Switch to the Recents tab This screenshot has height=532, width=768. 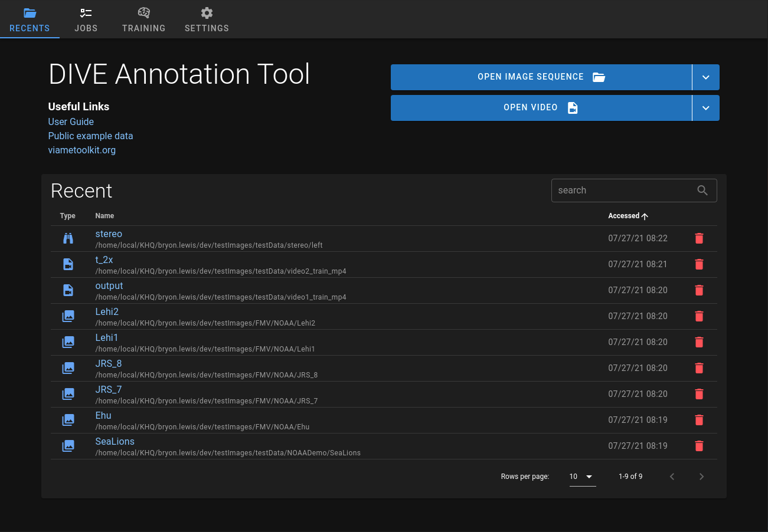pyautogui.click(x=30, y=19)
